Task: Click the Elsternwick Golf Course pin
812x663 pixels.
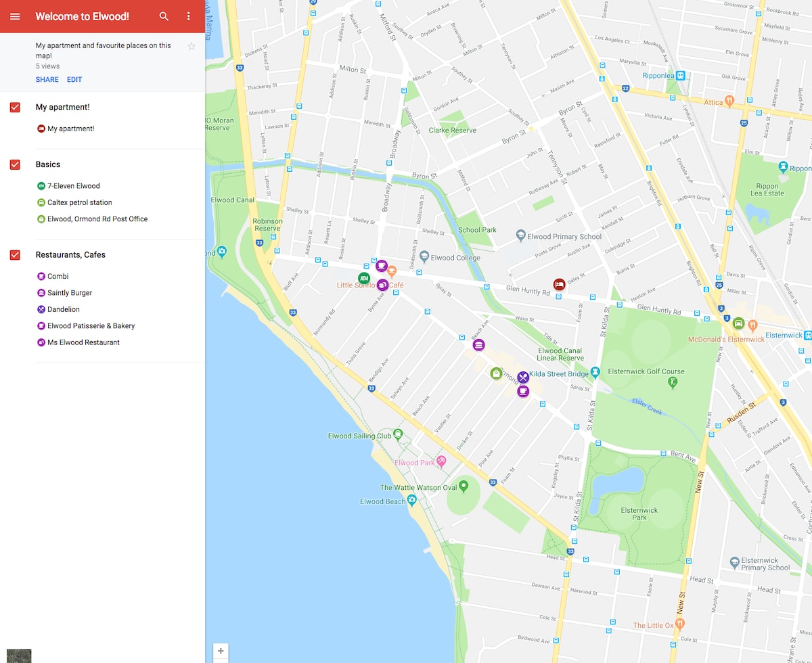Action: (x=672, y=383)
